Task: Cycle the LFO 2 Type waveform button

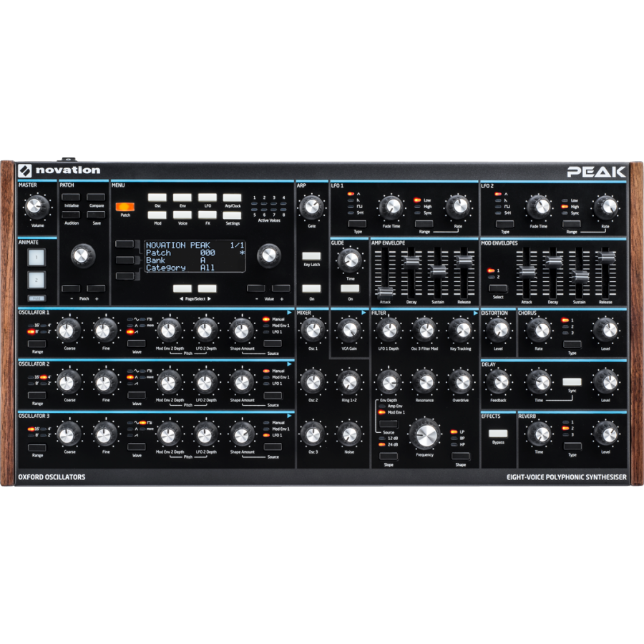Action: pyautogui.click(x=504, y=224)
